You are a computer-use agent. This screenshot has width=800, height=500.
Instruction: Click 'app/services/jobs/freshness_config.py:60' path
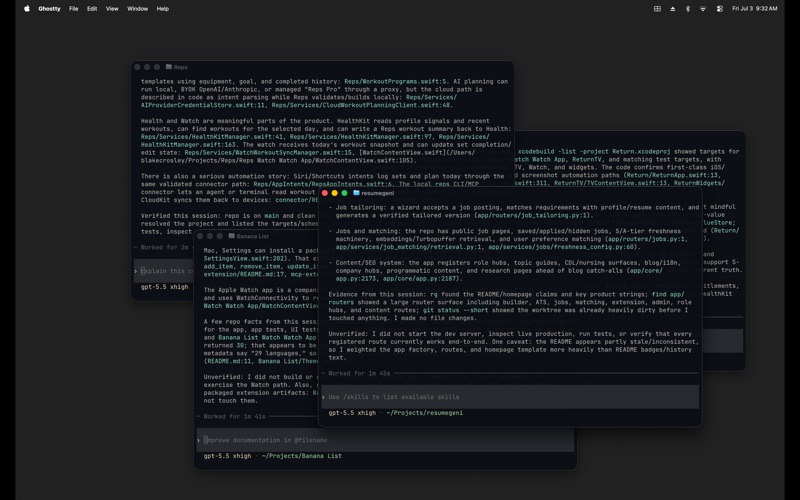pos(561,247)
